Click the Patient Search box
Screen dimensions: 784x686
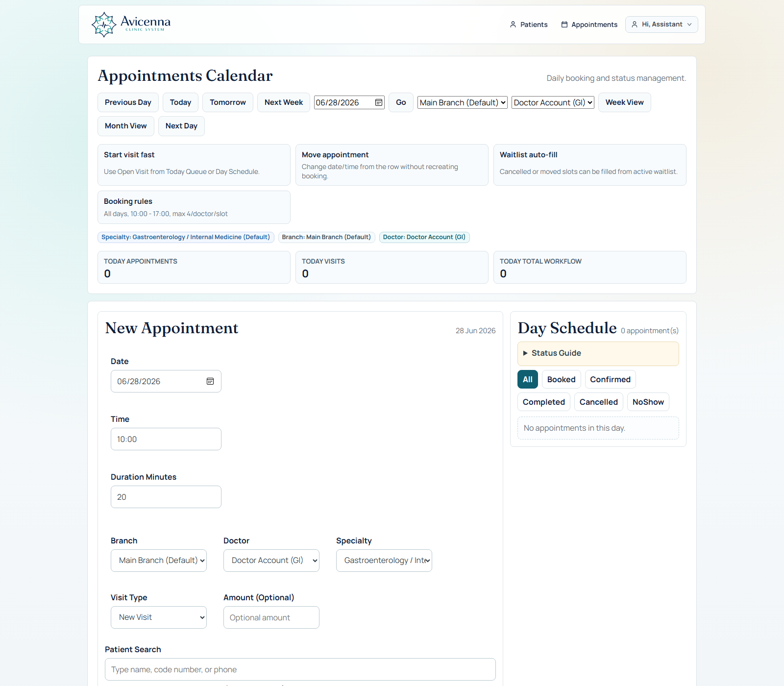300,669
